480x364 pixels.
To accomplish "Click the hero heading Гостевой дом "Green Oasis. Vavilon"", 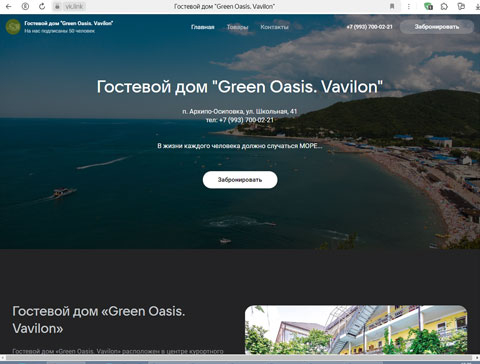I will pos(240,87).
